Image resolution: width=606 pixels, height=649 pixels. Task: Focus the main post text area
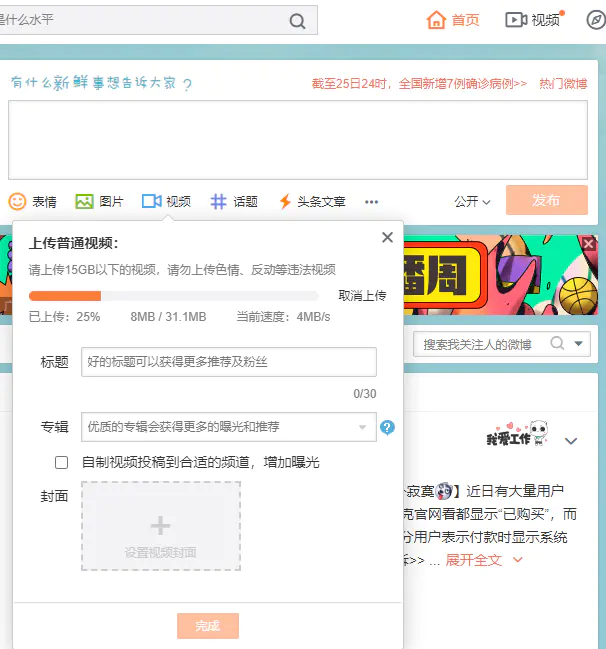tap(298, 140)
